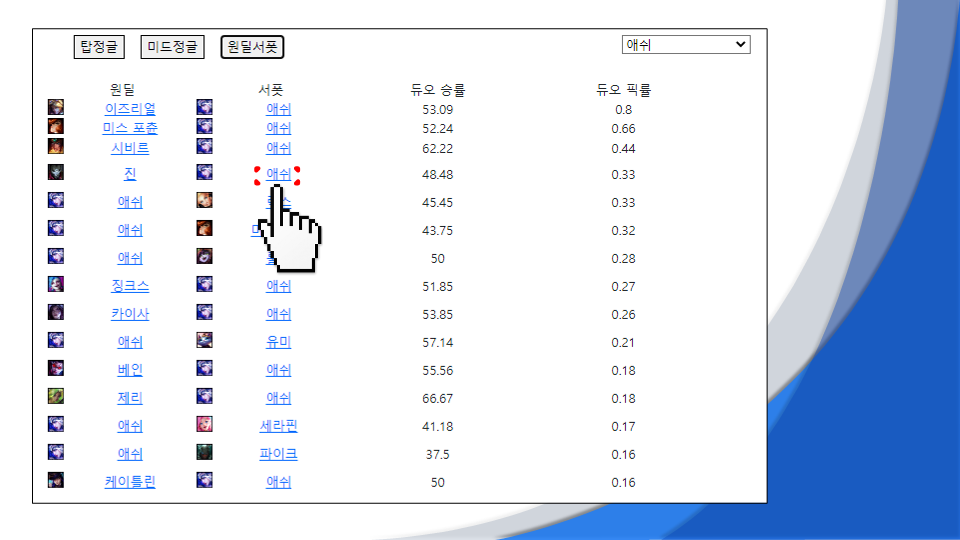This screenshot has width=960, height=540.
Task: Click the support icon in the 카이사 row
Action: click(204, 312)
